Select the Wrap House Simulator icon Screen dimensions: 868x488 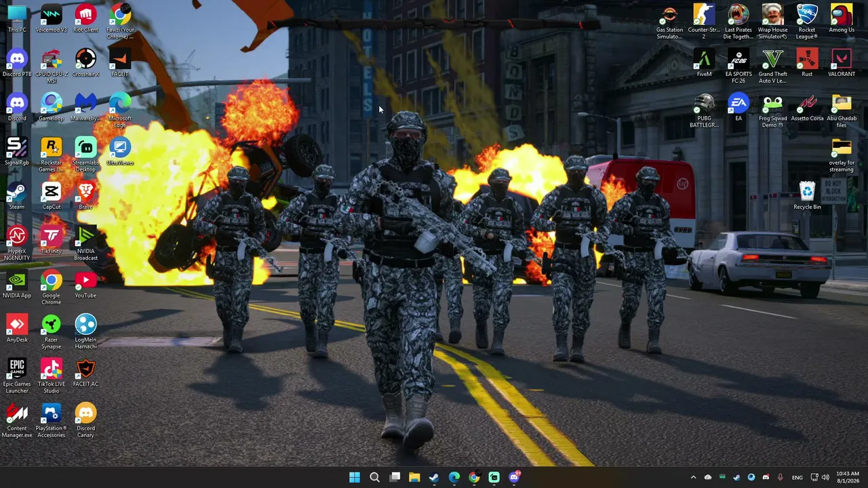(x=772, y=22)
